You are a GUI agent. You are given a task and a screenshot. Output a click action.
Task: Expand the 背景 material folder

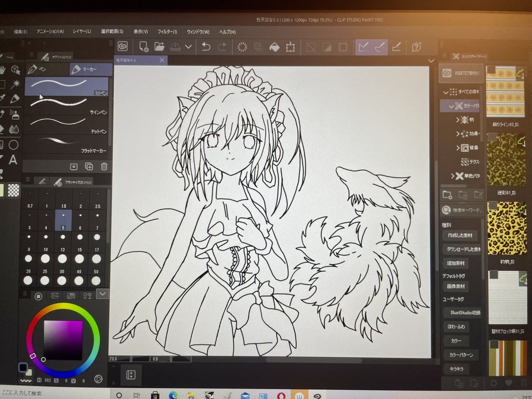[458, 148]
